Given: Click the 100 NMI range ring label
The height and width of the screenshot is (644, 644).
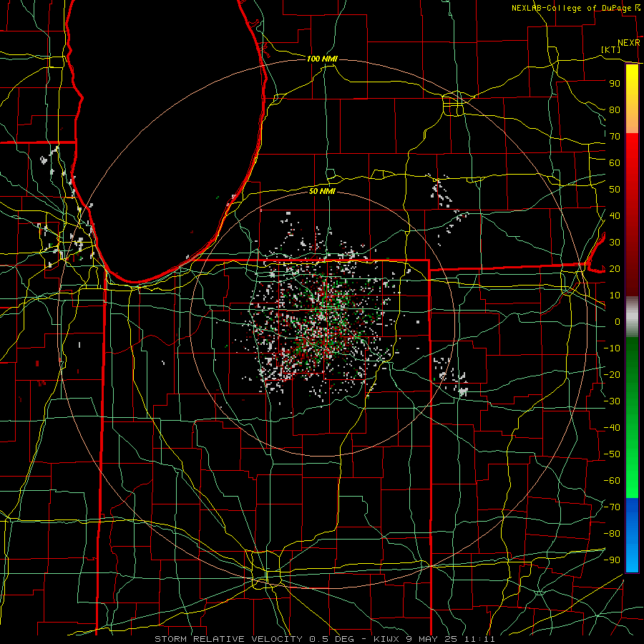Looking at the screenshot, I should tap(322, 59).
